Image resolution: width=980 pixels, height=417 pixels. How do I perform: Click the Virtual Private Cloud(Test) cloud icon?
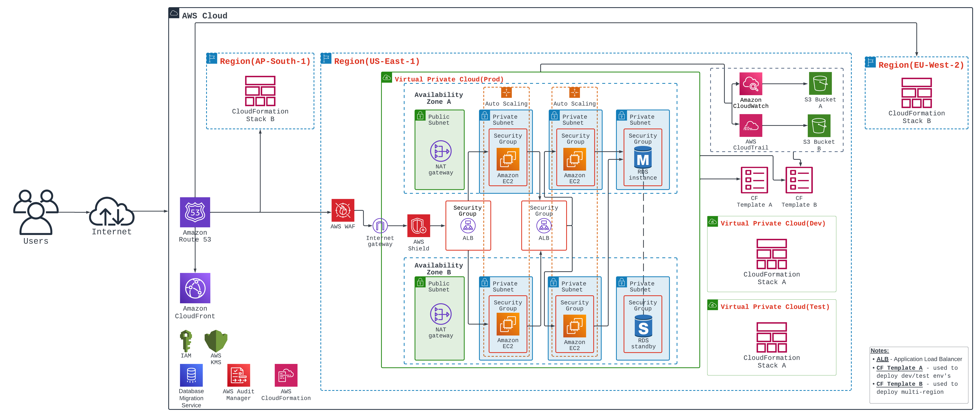pos(713,305)
